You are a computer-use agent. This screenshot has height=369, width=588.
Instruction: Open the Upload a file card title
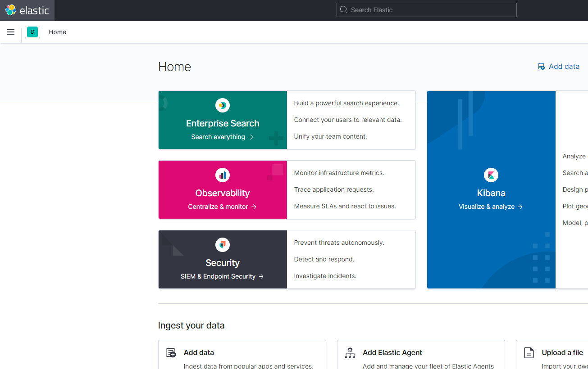click(562, 353)
